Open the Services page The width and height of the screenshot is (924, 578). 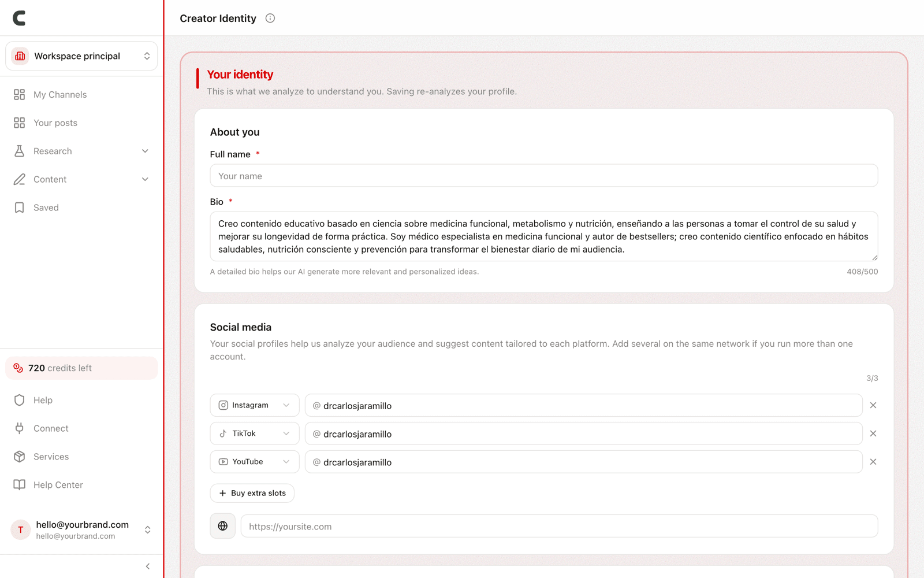81,457
